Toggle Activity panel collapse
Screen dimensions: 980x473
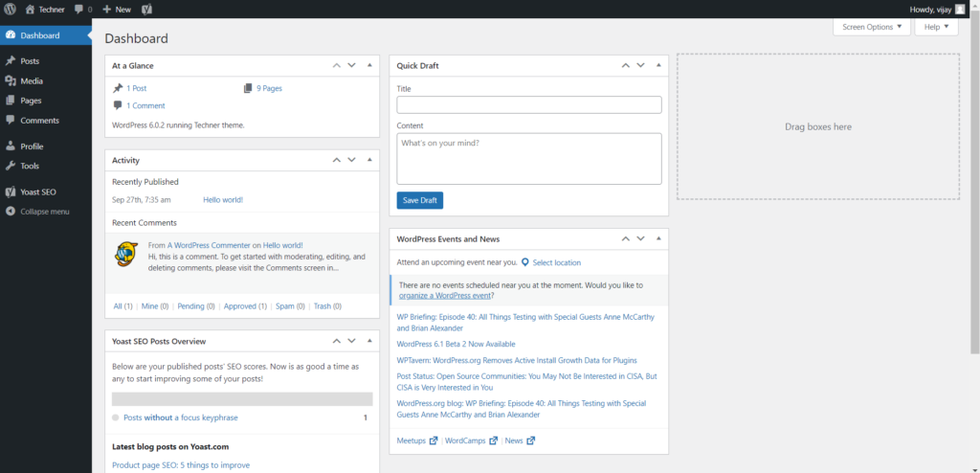coord(369,160)
